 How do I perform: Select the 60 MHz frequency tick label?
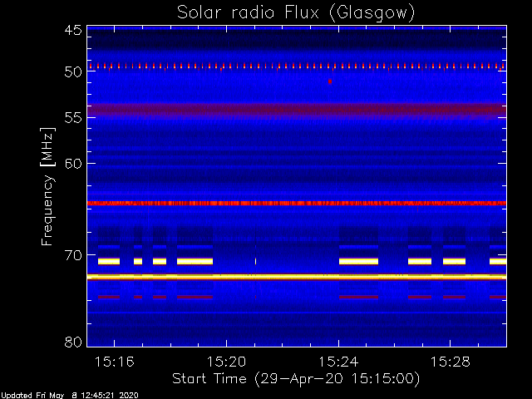pos(73,164)
